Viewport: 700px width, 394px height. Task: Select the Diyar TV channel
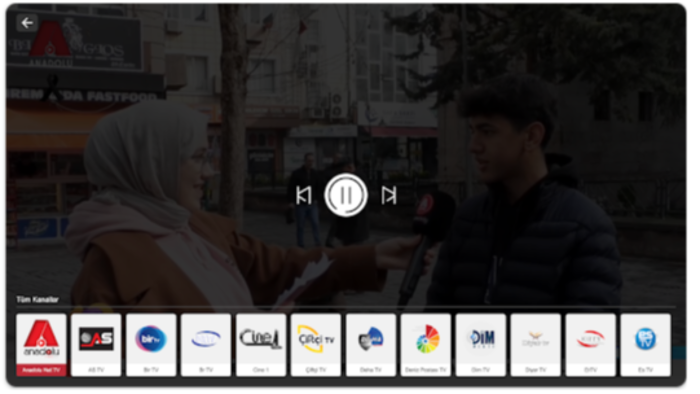coord(535,345)
